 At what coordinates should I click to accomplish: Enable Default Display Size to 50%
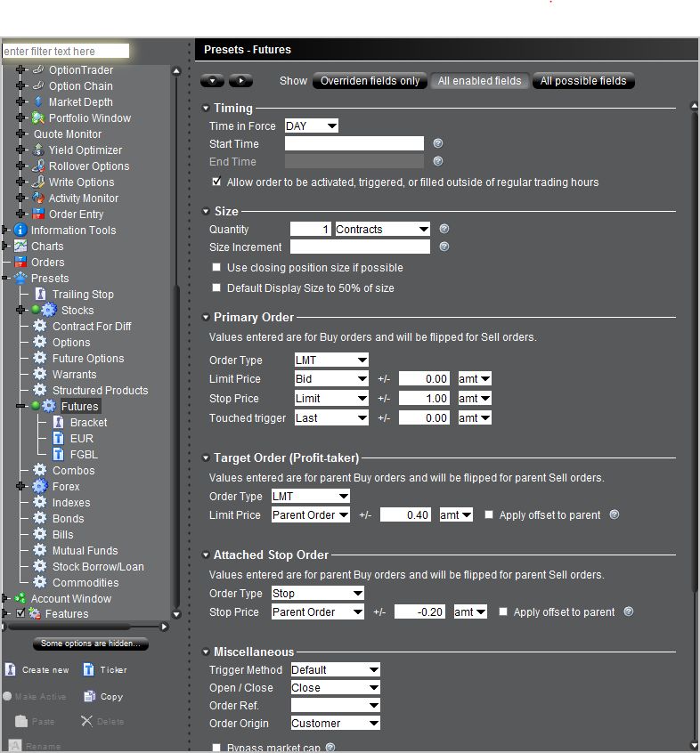pos(216,287)
